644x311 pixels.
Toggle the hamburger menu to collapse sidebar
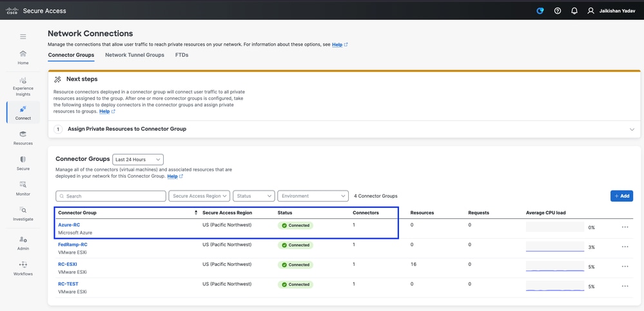click(x=23, y=37)
